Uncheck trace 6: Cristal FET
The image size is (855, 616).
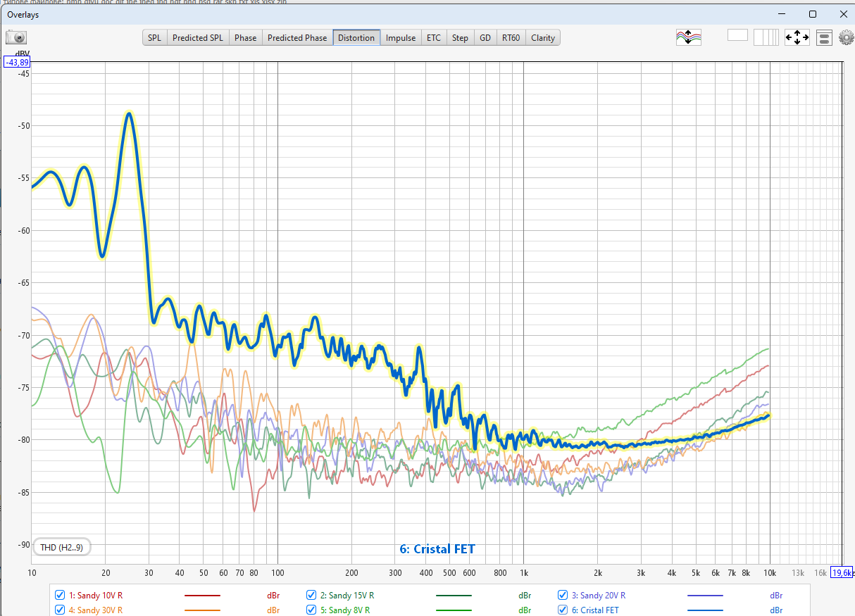tap(563, 610)
